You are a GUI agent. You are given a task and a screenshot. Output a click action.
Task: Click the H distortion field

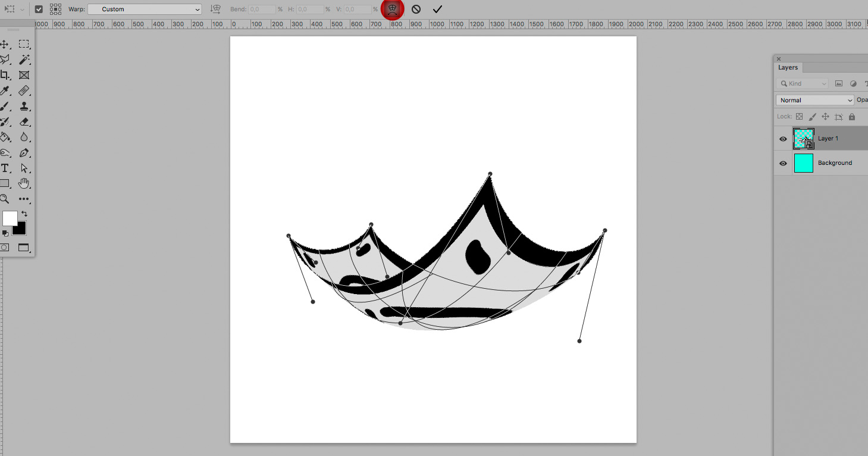click(x=309, y=10)
